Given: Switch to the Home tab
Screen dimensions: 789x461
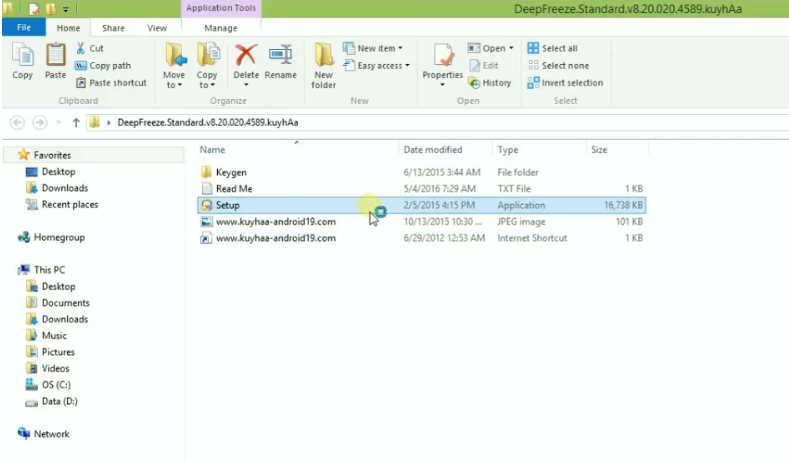Looking at the screenshot, I should tap(68, 28).
